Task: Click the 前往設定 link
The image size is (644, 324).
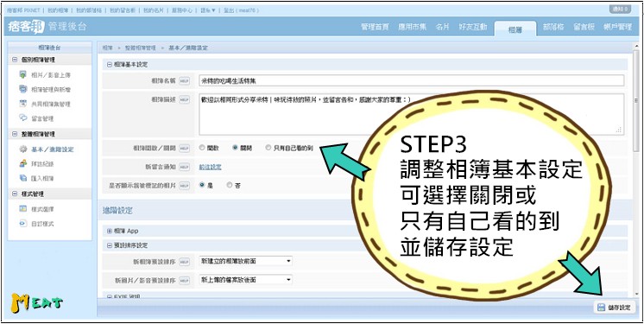Action: pyautogui.click(x=211, y=167)
